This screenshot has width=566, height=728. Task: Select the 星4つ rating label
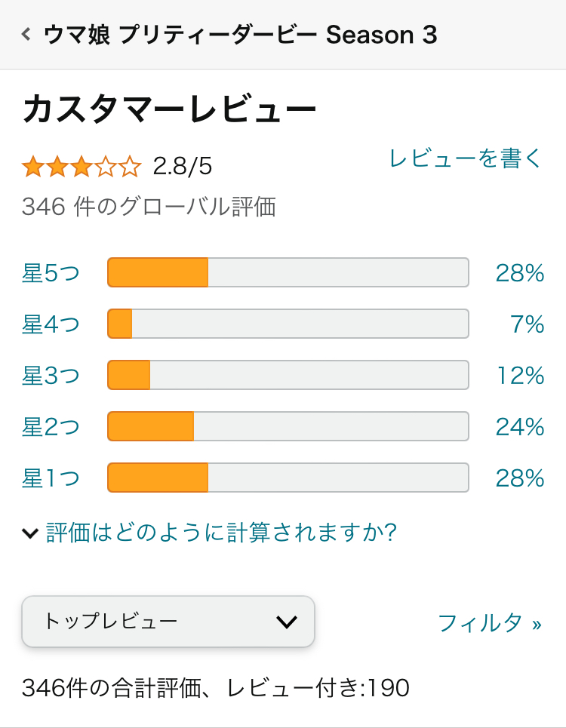point(51,324)
